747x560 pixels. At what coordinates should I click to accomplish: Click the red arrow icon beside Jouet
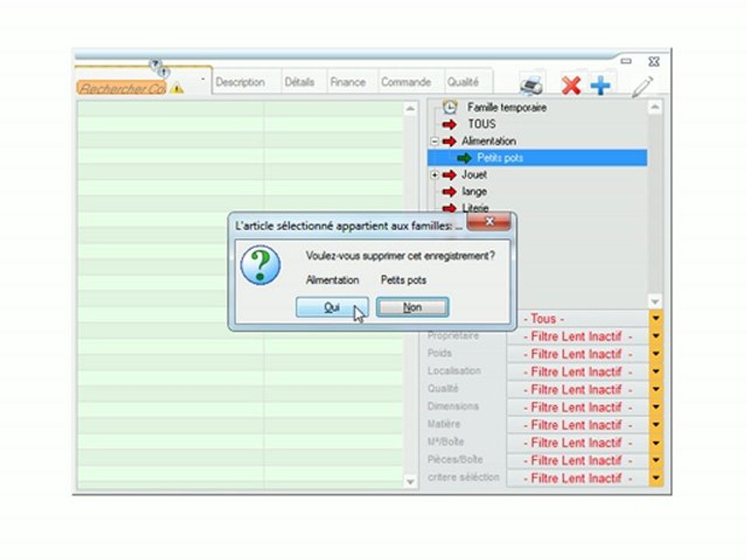(449, 175)
